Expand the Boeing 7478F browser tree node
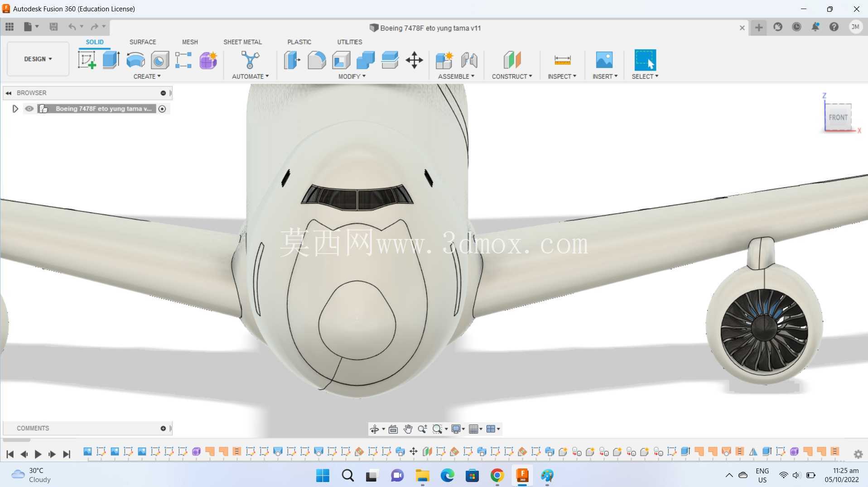The width and height of the screenshot is (868, 487). [15, 109]
